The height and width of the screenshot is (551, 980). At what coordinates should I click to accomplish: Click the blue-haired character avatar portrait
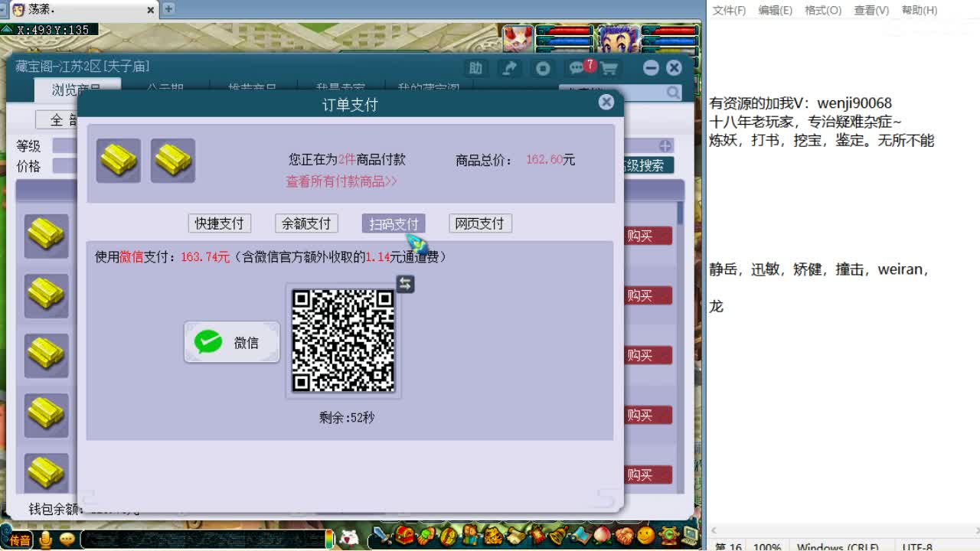[619, 39]
